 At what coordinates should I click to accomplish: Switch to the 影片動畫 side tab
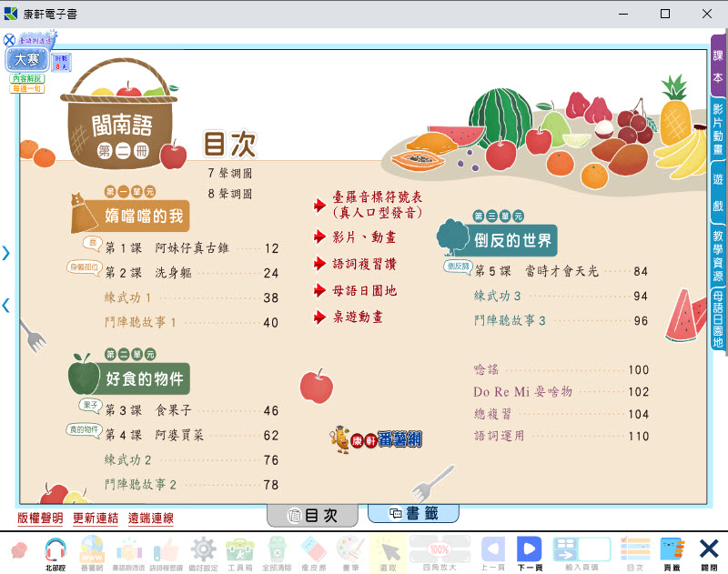coord(718,129)
